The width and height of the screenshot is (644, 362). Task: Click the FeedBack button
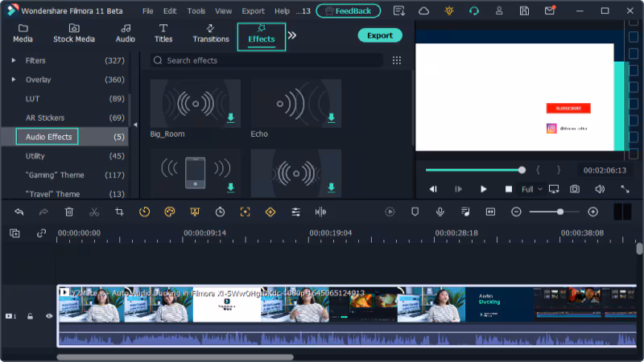click(349, 11)
